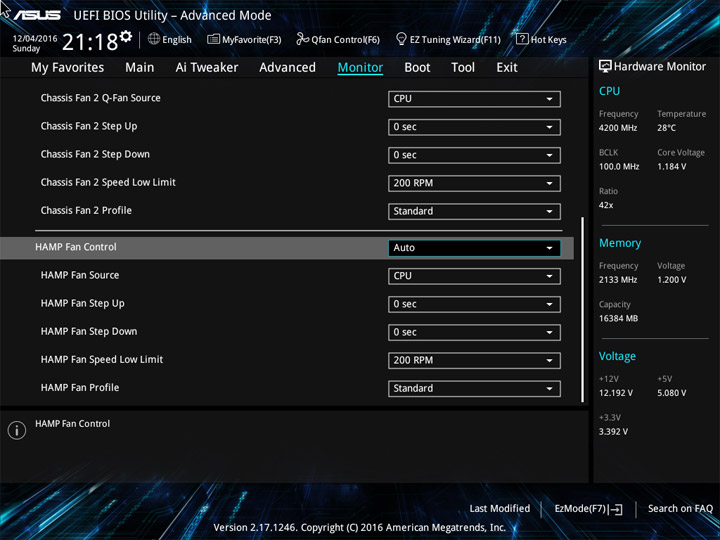Click the globe language icon
The width and height of the screenshot is (720, 540).
pyautogui.click(x=154, y=39)
